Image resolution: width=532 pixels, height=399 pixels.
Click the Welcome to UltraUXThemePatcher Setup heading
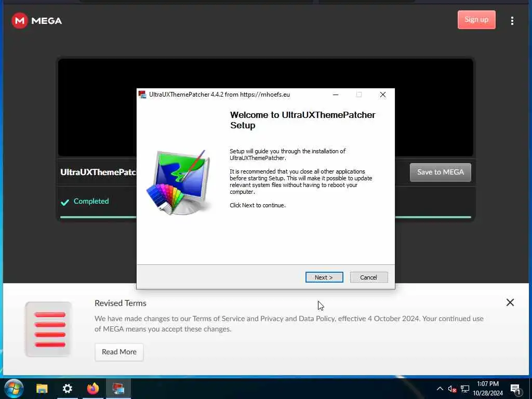[x=303, y=120]
